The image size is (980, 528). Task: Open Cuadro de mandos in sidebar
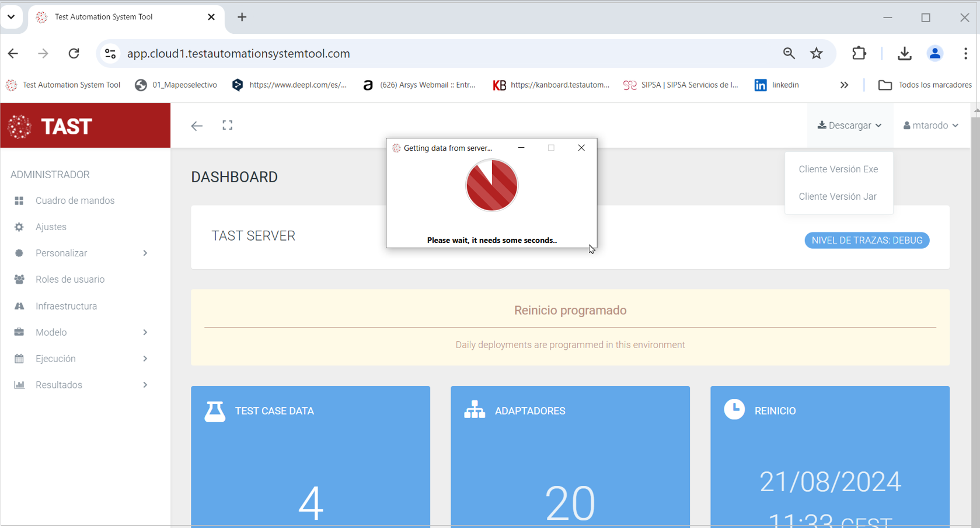(75, 200)
